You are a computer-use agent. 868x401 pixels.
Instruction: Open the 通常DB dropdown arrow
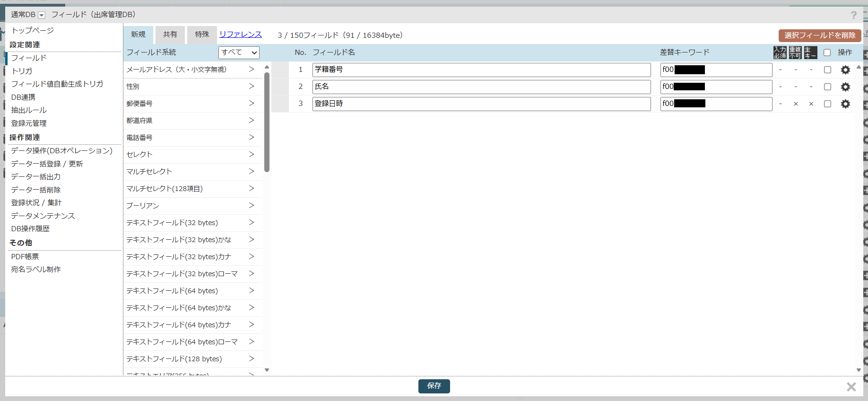[42, 15]
